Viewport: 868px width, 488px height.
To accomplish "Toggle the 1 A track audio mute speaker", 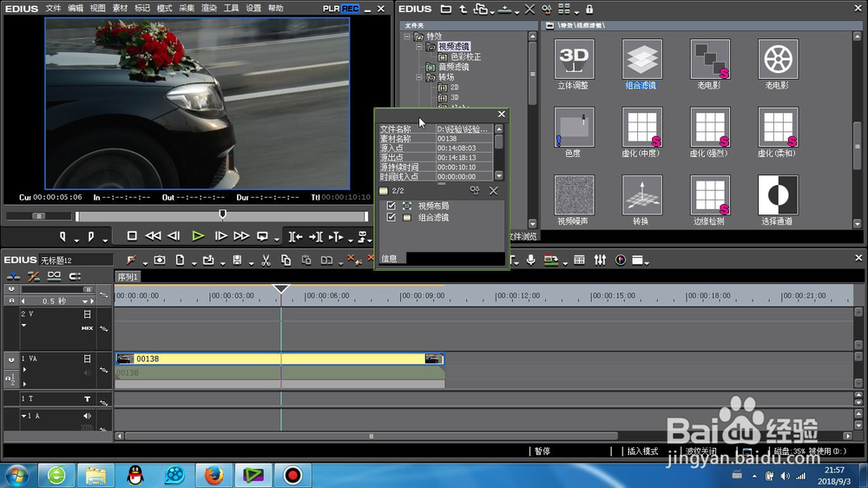I will (87, 416).
